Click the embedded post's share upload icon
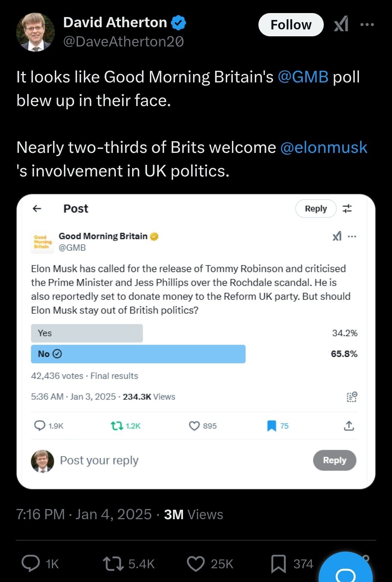Viewport: 392px width, 582px height. click(x=349, y=426)
